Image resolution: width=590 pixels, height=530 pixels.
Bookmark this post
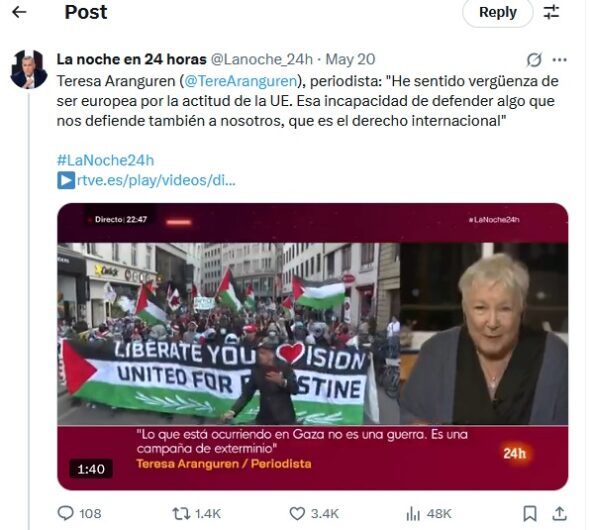tap(530, 513)
